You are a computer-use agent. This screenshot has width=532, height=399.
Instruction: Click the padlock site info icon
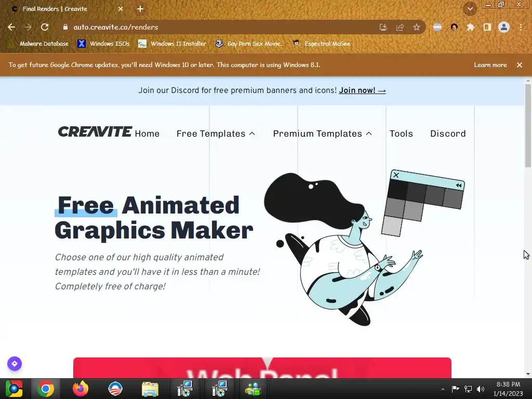[x=65, y=27]
